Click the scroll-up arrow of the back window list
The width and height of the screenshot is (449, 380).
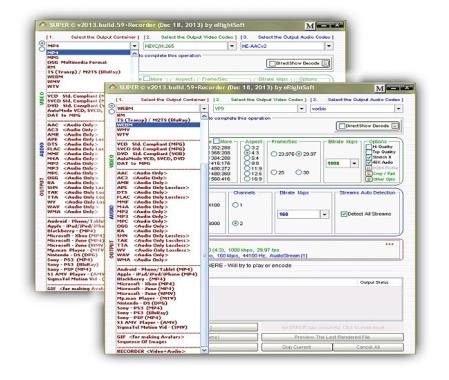click(x=134, y=54)
